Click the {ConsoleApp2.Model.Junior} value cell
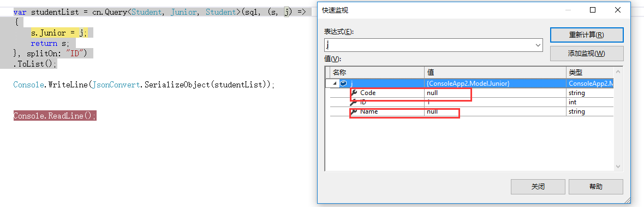This screenshot has width=644, height=207. (x=495, y=84)
